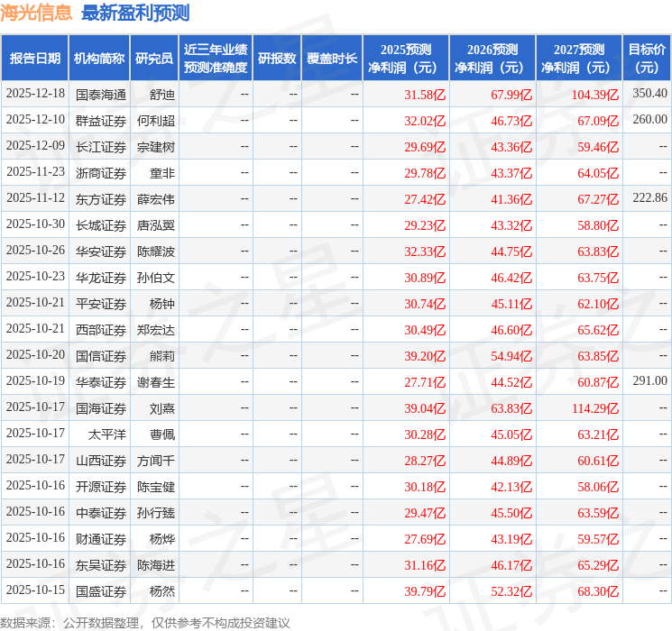The width and height of the screenshot is (672, 631).
Task: Click institution name 群益证券
Action: click(x=101, y=121)
